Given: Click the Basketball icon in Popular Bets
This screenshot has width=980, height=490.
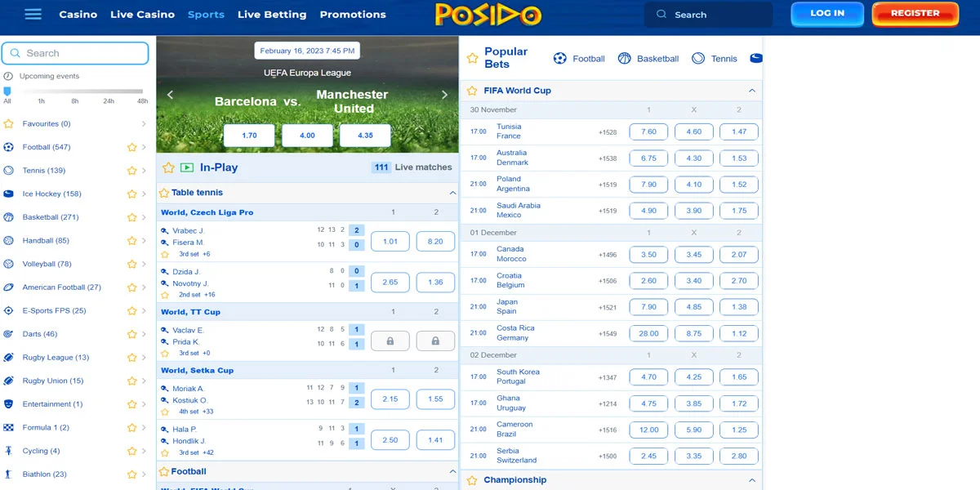Looking at the screenshot, I should [x=625, y=59].
